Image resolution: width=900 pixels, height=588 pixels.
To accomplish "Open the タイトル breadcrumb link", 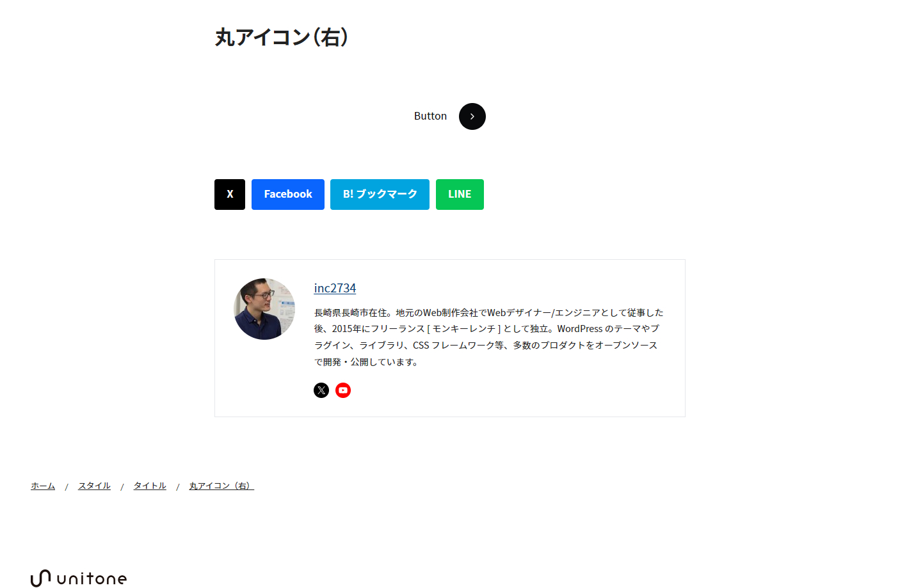I will point(150,486).
